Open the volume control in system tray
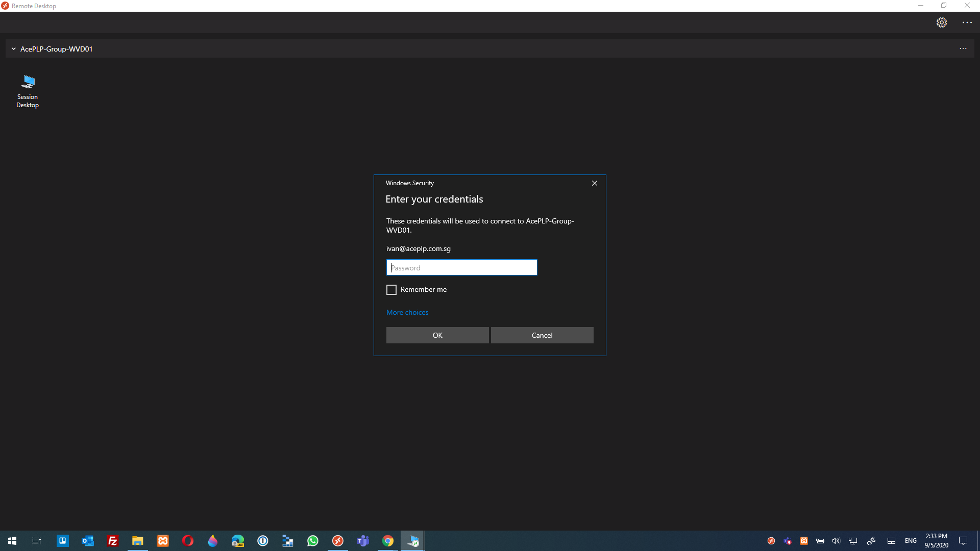Viewport: 980px width, 551px height. pos(836,541)
